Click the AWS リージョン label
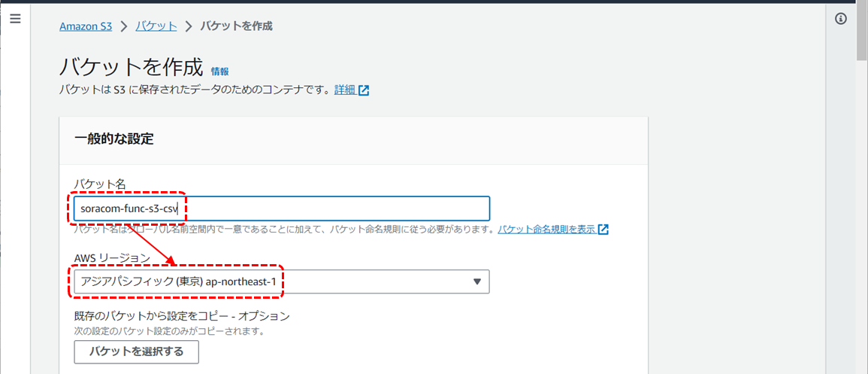The width and height of the screenshot is (868, 374). pos(112,257)
